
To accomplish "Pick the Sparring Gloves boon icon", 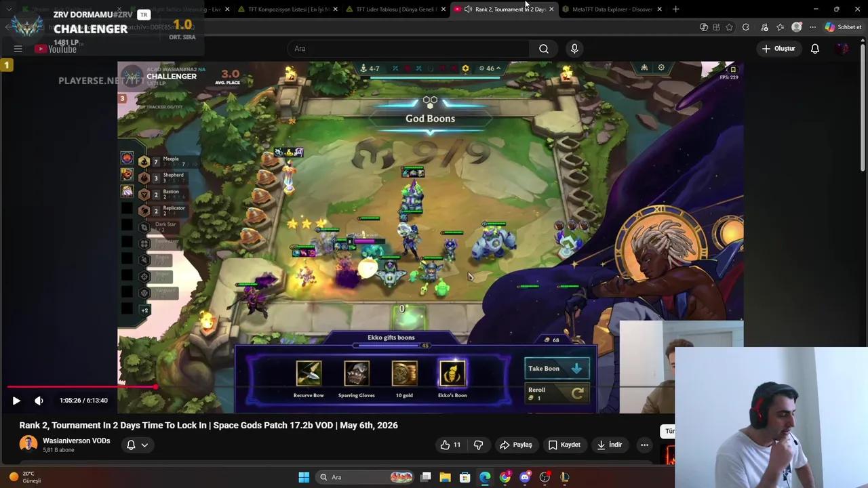I will [x=357, y=373].
